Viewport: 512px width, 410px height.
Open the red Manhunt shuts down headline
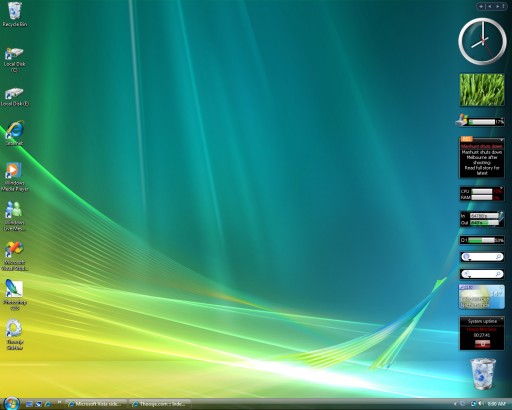coord(482,146)
